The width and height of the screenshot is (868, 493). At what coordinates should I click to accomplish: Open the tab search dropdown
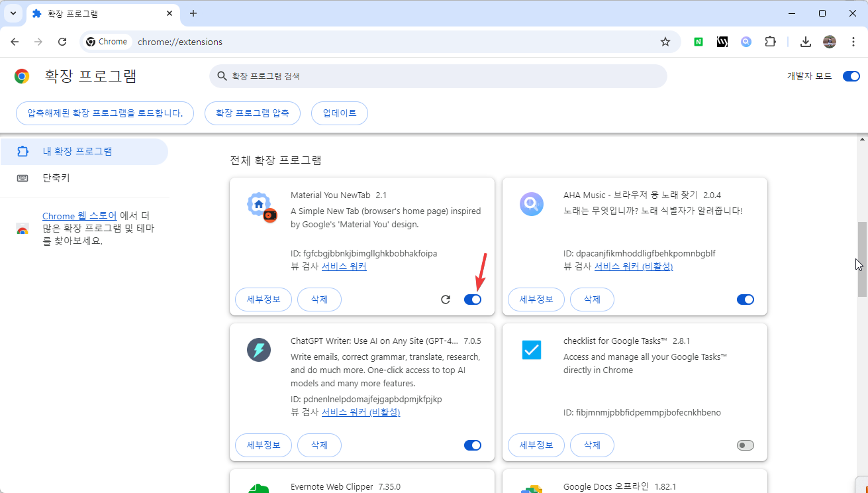(x=13, y=13)
